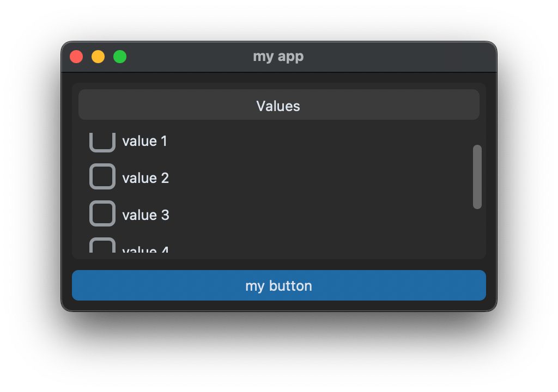Activate the blue 'my button' button
558x392 pixels.
[279, 285]
